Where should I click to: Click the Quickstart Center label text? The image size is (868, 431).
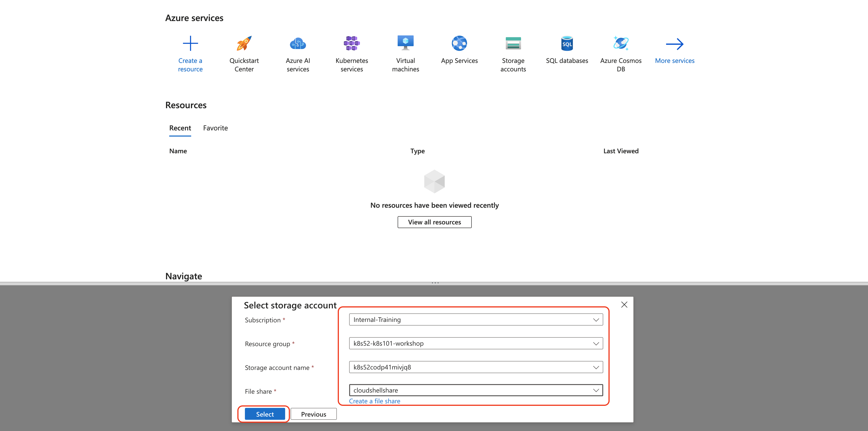click(x=244, y=65)
